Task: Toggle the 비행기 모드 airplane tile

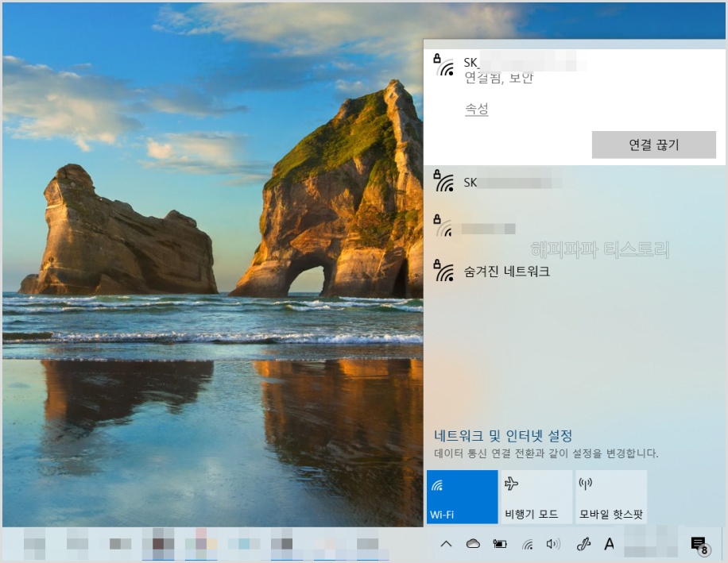Action: [x=536, y=496]
